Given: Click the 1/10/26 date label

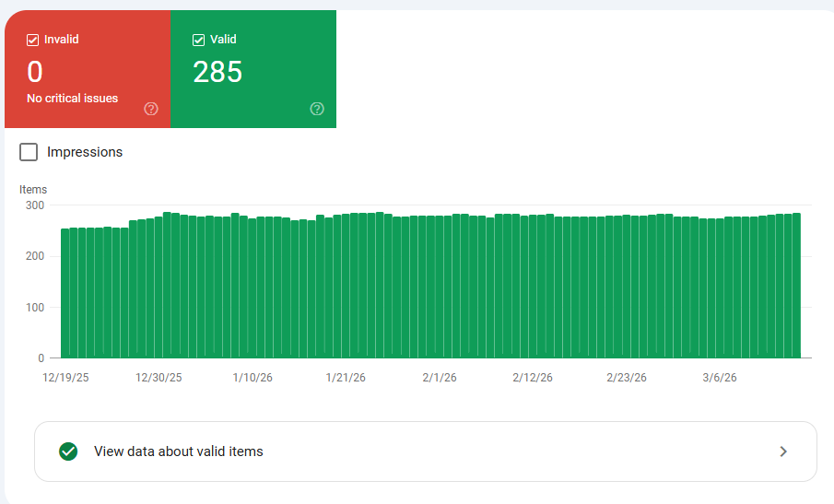Looking at the screenshot, I should click(253, 378).
